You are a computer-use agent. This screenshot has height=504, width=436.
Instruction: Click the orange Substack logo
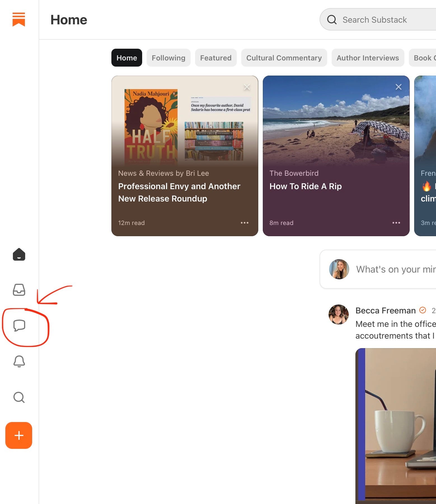(19, 19)
